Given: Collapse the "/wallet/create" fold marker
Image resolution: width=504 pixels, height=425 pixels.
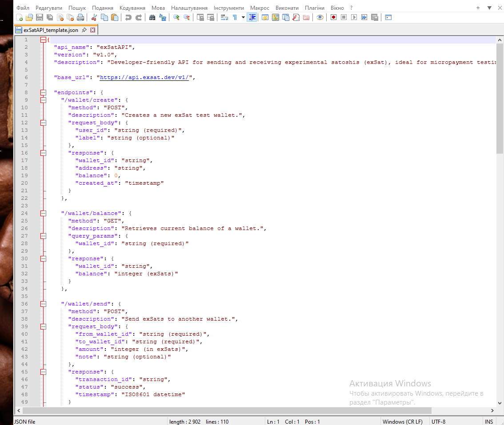Looking at the screenshot, I should pos(43,100).
